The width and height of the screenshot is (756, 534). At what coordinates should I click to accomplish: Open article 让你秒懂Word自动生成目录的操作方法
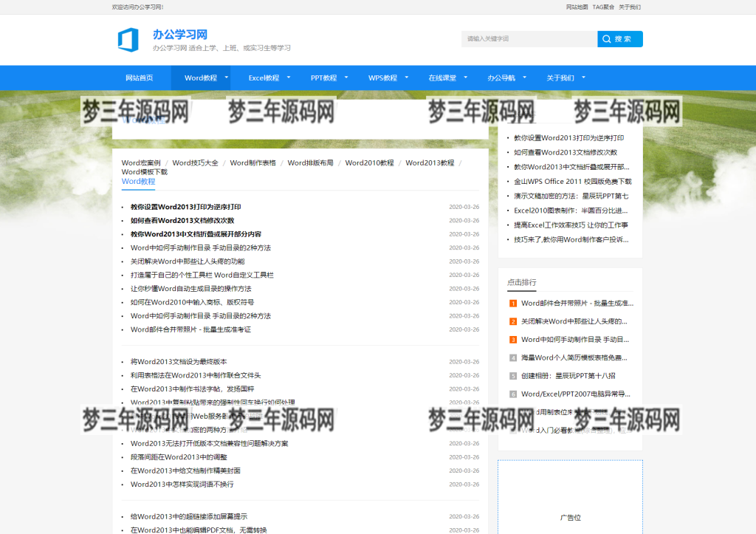coord(191,289)
